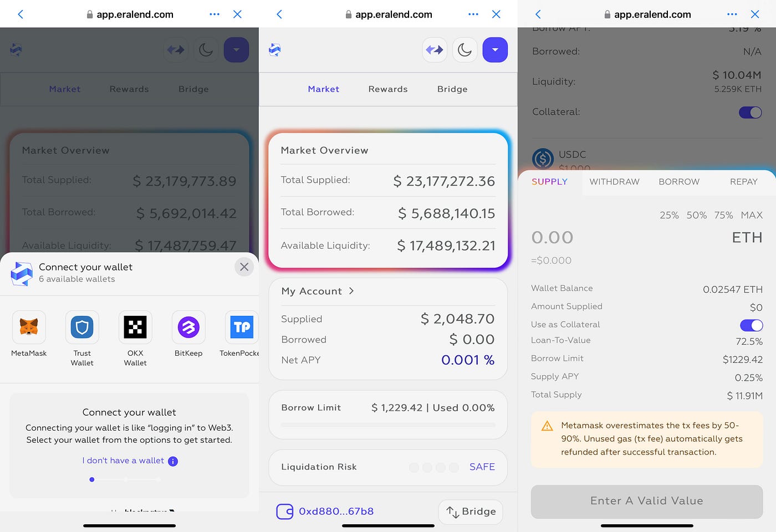
Task: Click the 0.00 amount input field
Action: [x=552, y=237]
